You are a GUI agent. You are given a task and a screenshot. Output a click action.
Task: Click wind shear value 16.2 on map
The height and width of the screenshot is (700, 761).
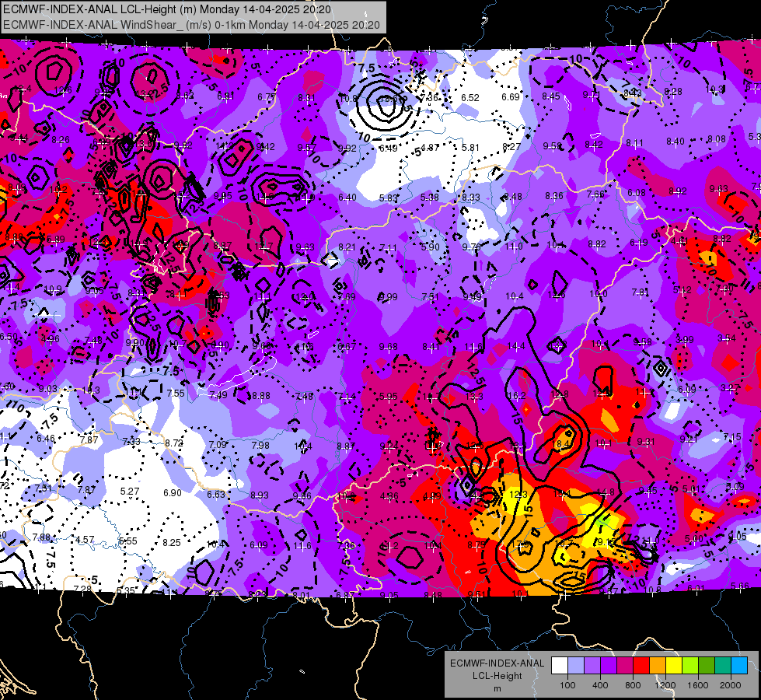pos(516,396)
